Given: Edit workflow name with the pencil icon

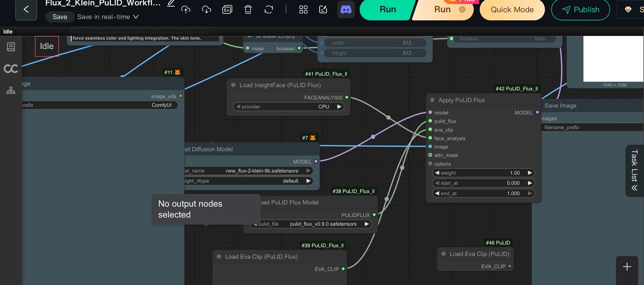Looking at the screenshot, I should pos(171,3).
